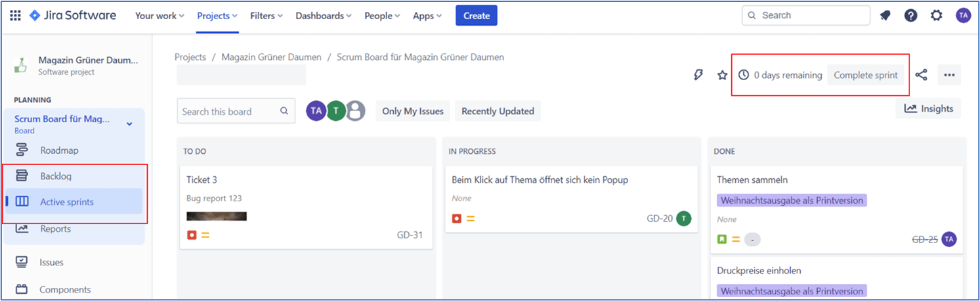Click the share icon
Screen dimensions: 980x301
(x=921, y=75)
